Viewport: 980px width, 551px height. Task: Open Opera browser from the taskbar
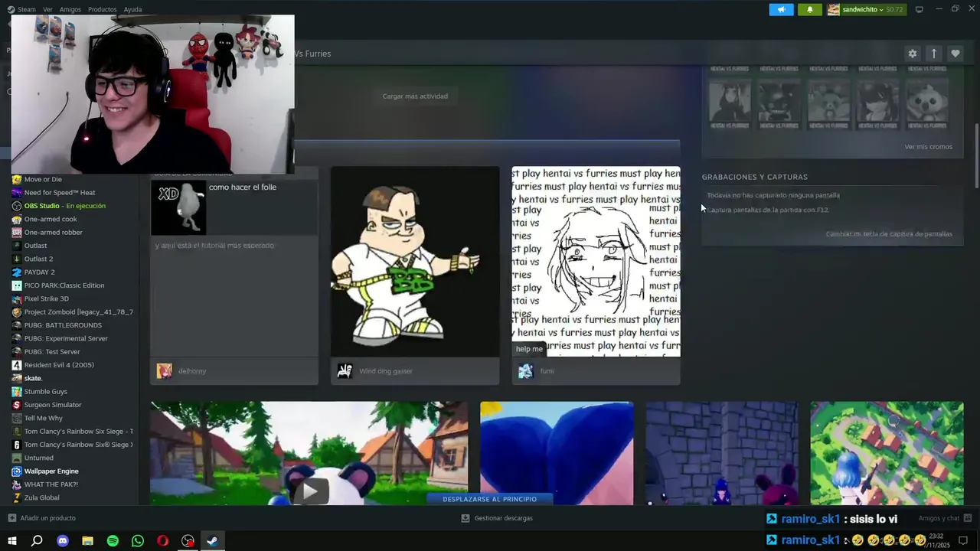162,541
